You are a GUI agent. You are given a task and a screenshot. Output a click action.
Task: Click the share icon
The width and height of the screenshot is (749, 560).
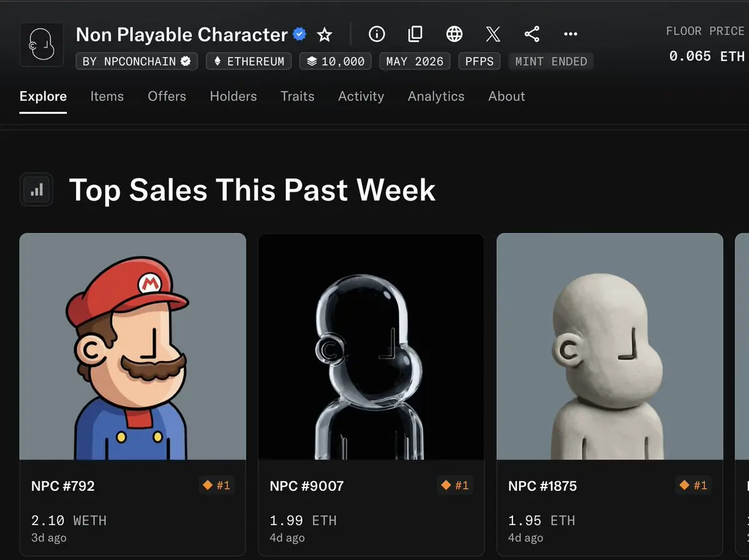click(x=532, y=34)
